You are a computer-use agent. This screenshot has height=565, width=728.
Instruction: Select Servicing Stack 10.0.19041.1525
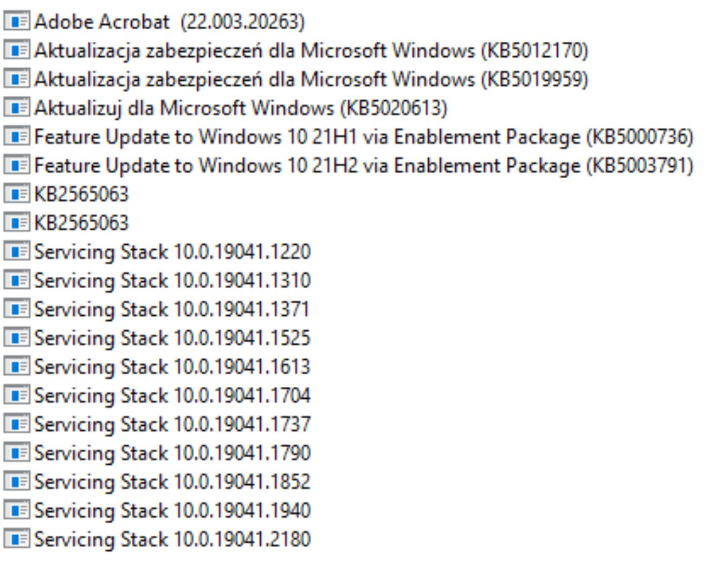pos(157,338)
